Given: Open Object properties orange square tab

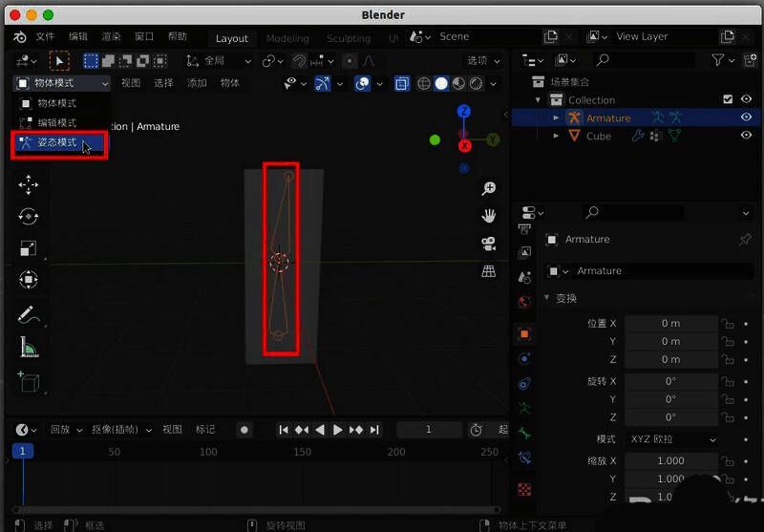Looking at the screenshot, I should point(524,334).
